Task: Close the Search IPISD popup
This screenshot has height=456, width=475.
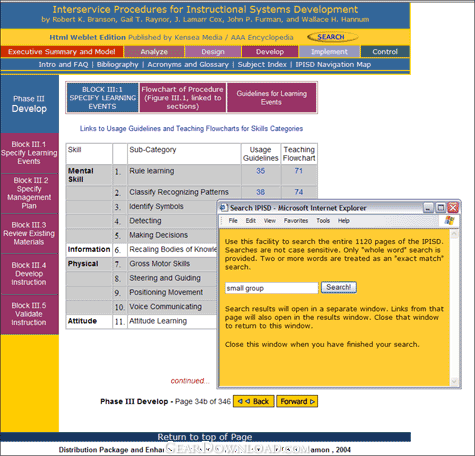Action: 453,208
